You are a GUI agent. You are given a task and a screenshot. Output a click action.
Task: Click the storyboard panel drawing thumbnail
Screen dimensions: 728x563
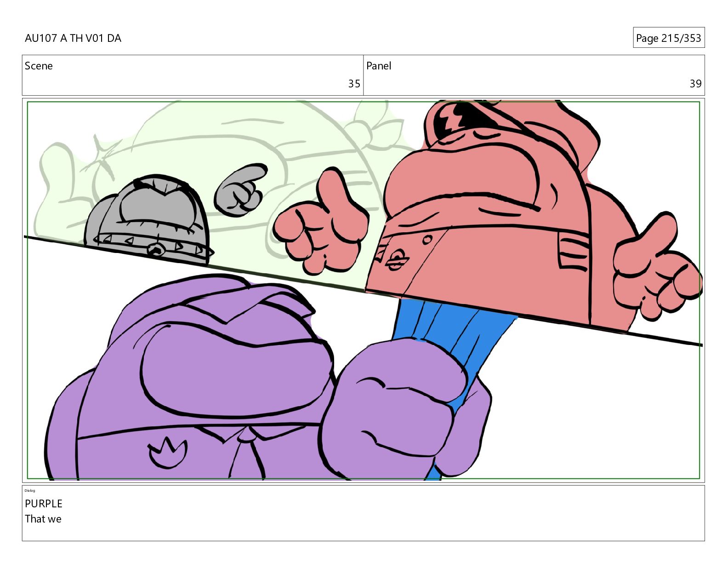click(x=364, y=290)
